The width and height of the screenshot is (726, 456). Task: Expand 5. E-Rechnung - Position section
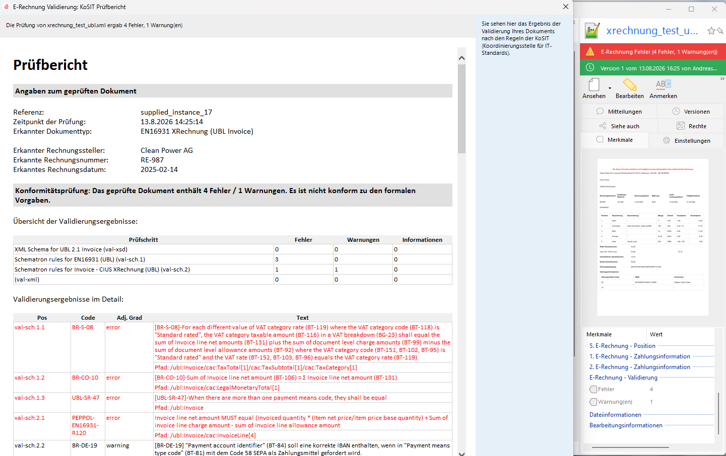(622, 346)
